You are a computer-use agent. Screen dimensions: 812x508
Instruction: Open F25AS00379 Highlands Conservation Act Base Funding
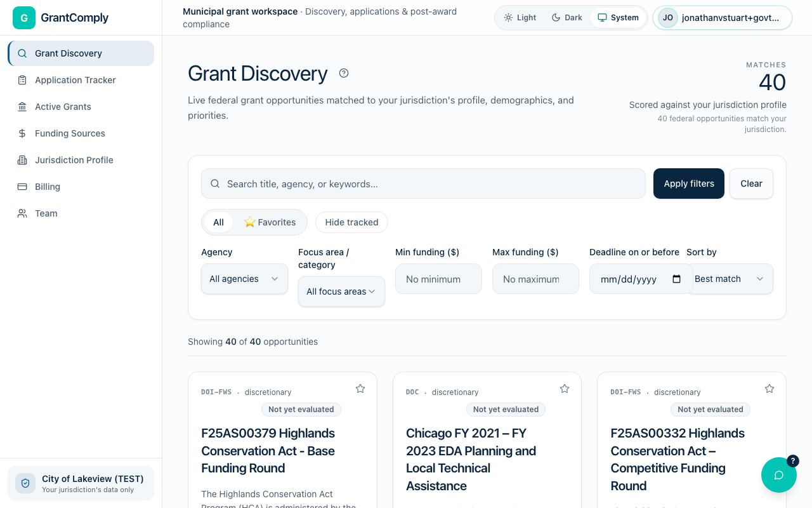pos(268,451)
